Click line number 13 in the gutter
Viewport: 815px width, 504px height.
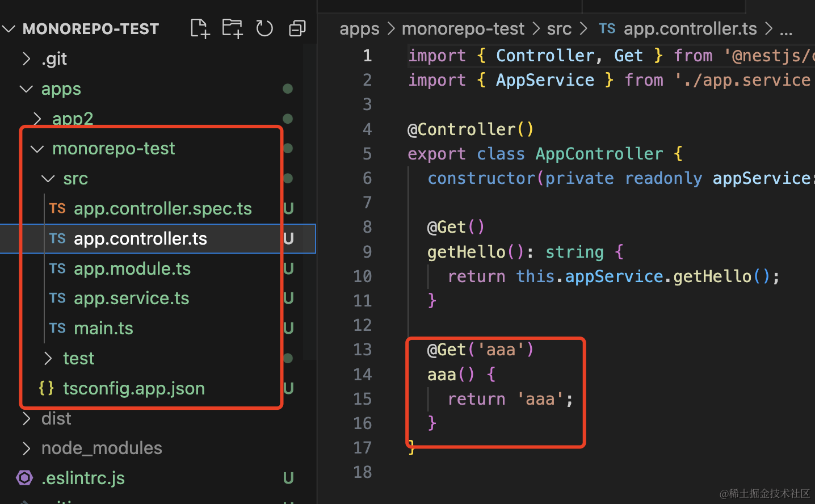pyautogui.click(x=362, y=350)
